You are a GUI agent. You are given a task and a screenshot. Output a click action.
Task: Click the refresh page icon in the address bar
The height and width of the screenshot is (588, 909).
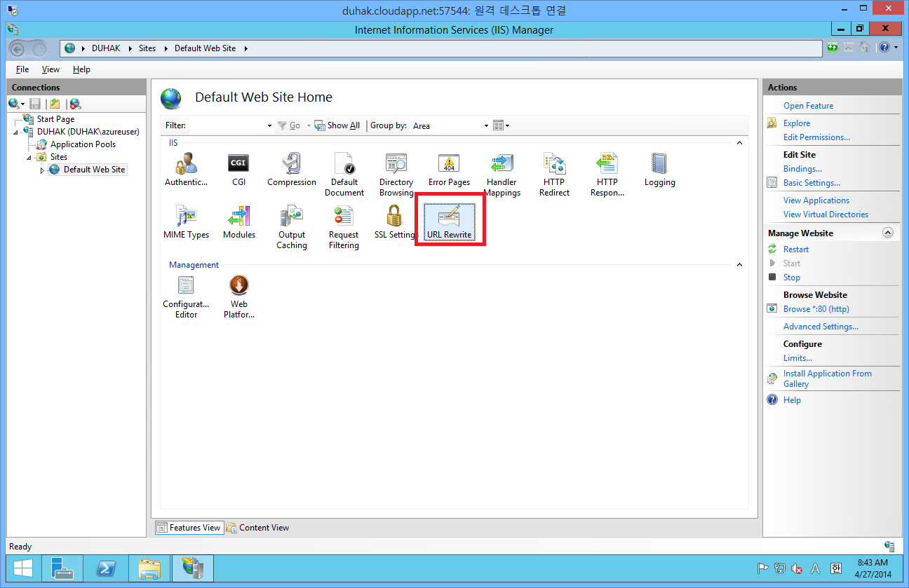[x=833, y=48]
